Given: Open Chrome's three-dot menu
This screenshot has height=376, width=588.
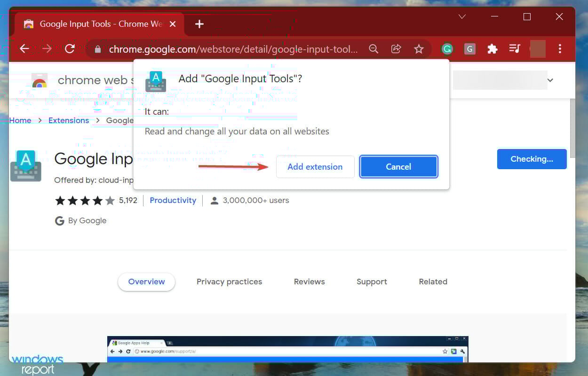Looking at the screenshot, I should (x=560, y=48).
